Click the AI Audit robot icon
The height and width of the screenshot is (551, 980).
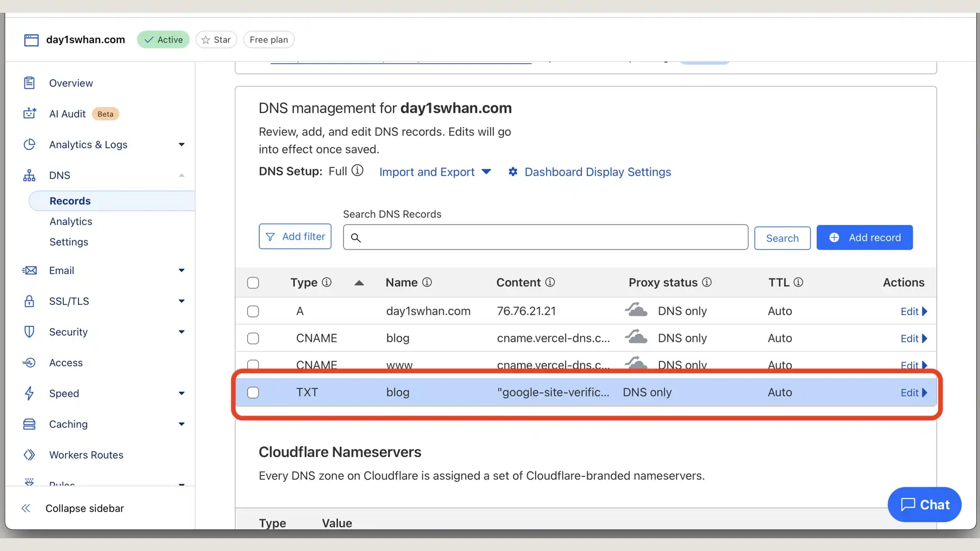[30, 113]
